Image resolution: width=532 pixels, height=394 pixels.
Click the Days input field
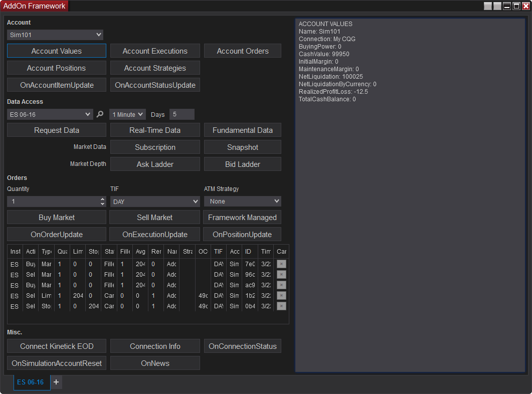coord(182,114)
